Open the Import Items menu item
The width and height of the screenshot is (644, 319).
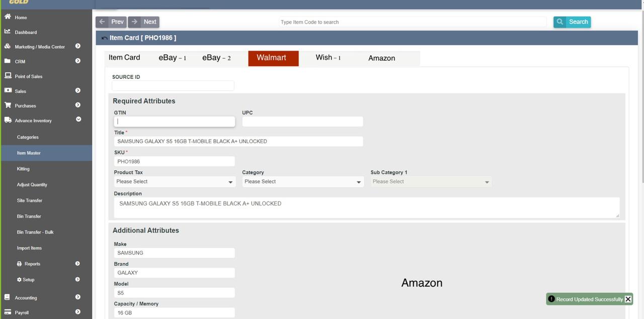point(29,248)
